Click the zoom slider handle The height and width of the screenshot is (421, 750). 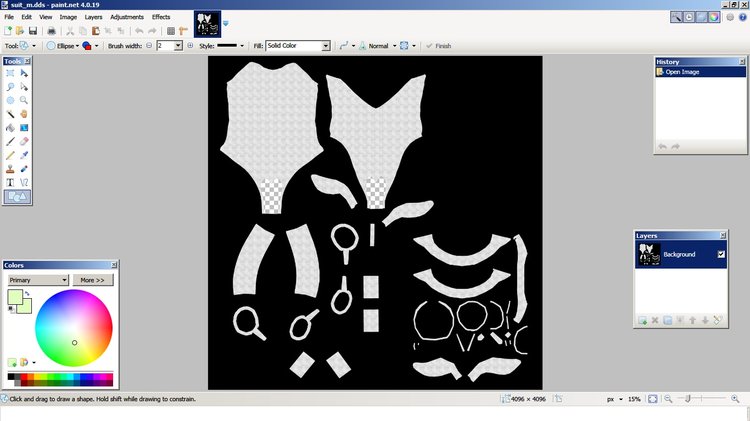click(687, 399)
